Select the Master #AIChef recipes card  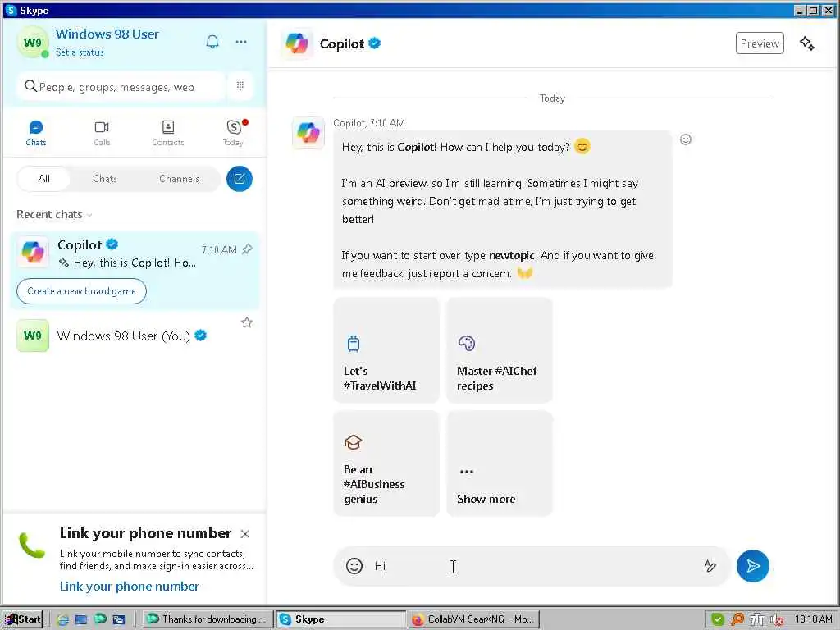[500, 349]
